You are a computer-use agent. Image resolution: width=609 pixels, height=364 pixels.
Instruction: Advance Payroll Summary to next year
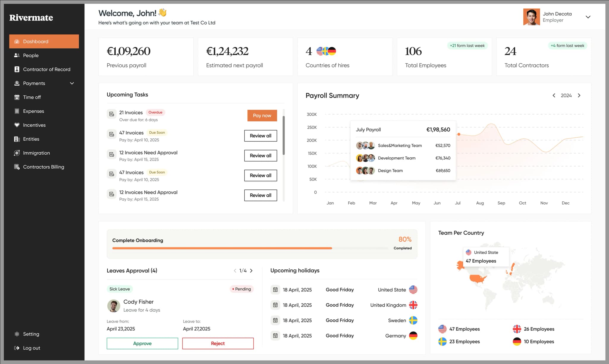(x=579, y=95)
